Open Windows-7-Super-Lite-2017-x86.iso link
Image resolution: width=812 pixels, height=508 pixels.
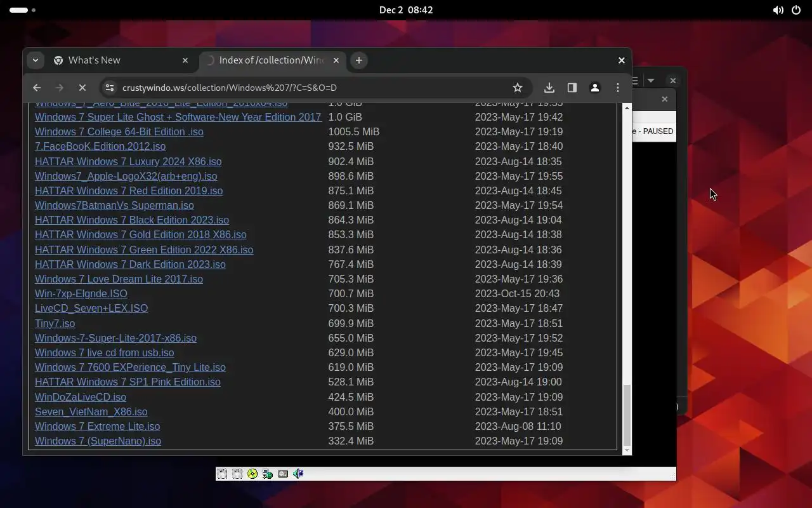115,338
